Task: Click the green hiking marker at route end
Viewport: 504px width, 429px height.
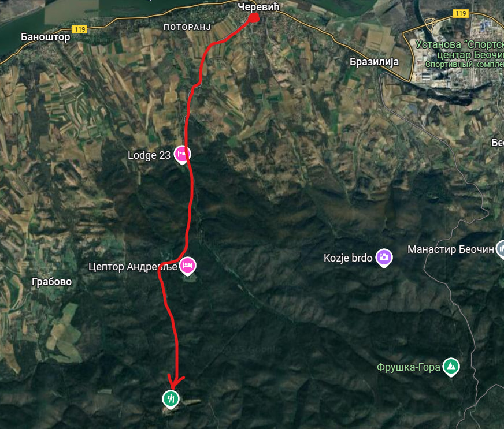Action: click(x=171, y=399)
